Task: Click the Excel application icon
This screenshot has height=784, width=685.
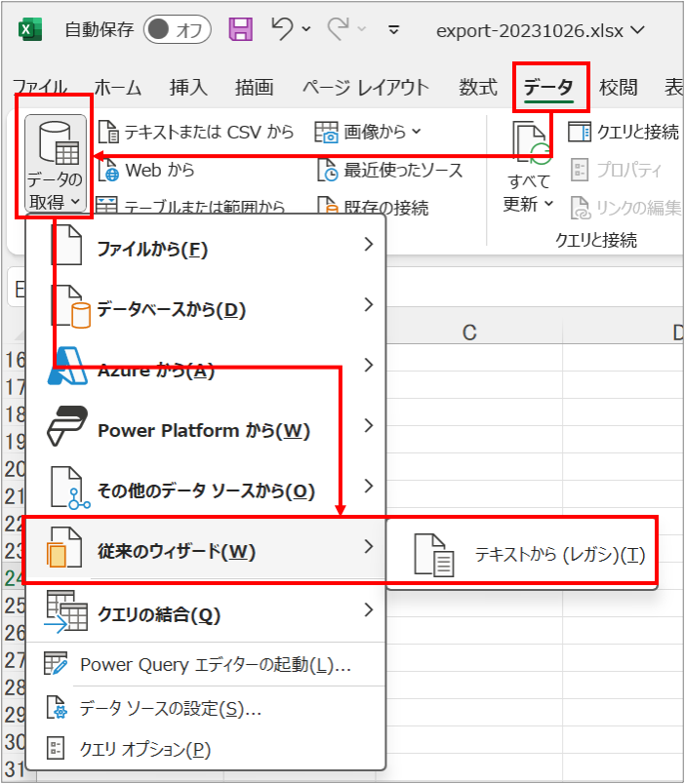Action: (x=30, y=29)
